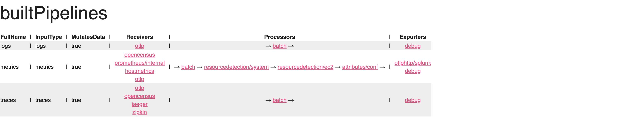The width and height of the screenshot is (644, 127).
Task: Open the attributes/conf processor link
Action: coord(360,67)
